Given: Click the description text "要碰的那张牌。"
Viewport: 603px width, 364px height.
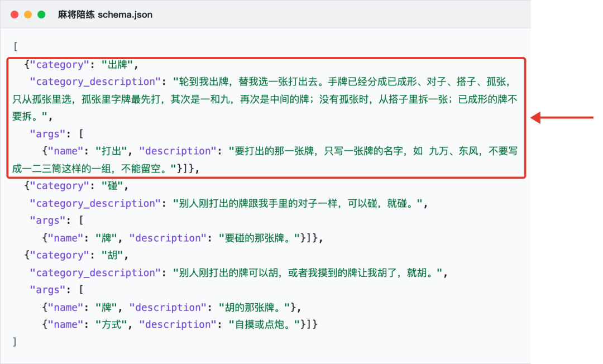Looking at the screenshot, I should 259,238.
